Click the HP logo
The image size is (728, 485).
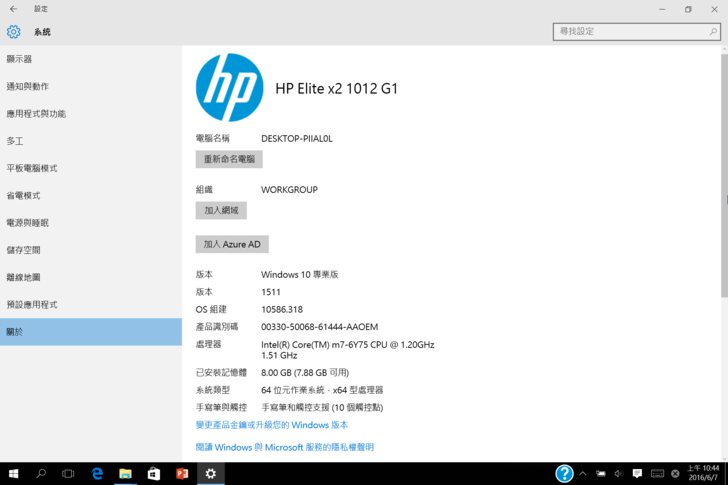pyautogui.click(x=229, y=88)
